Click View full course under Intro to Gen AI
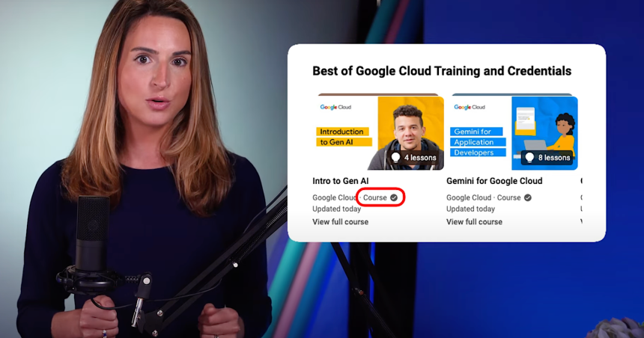The width and height of the screenshot is (644, 338). (340, 222)
